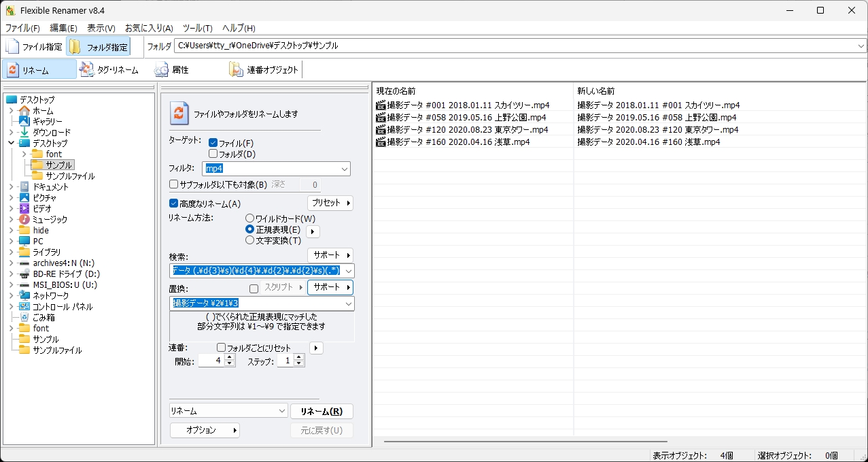Enable the フォルダ(D) target checkbox
868x462 pixels.
pos(213,154)
